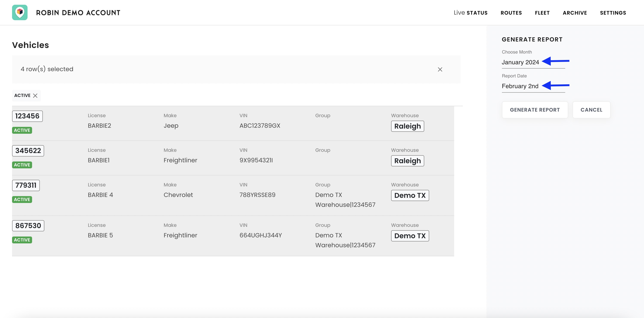The image size is (644, 318).
Task: Cancel the report generation
Action: coord(591,110)
